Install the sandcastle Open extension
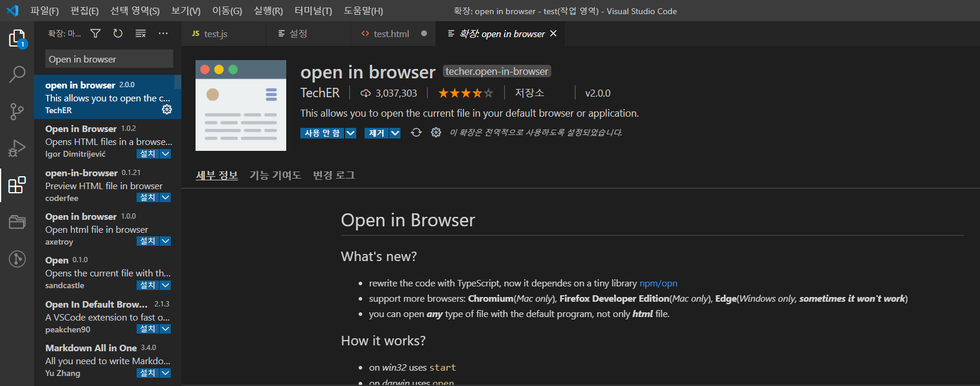The height and width of the screenshot is (386, 980). click(148, 285)
